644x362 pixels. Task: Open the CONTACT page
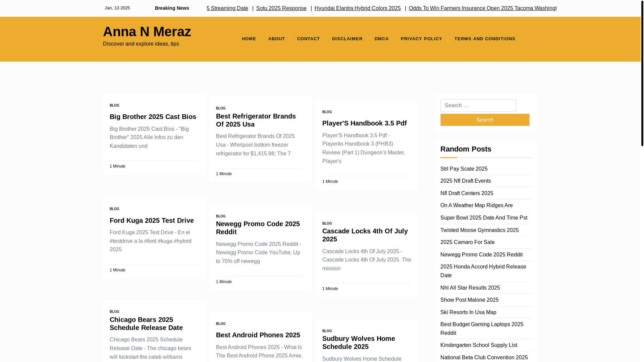coord(309,39)
